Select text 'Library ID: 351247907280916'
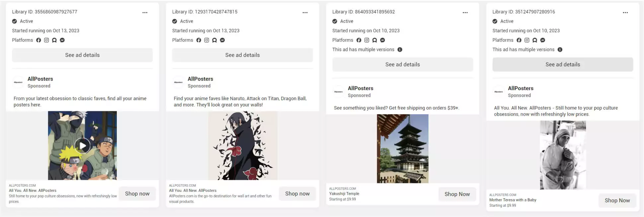 [x=524, y=12]
